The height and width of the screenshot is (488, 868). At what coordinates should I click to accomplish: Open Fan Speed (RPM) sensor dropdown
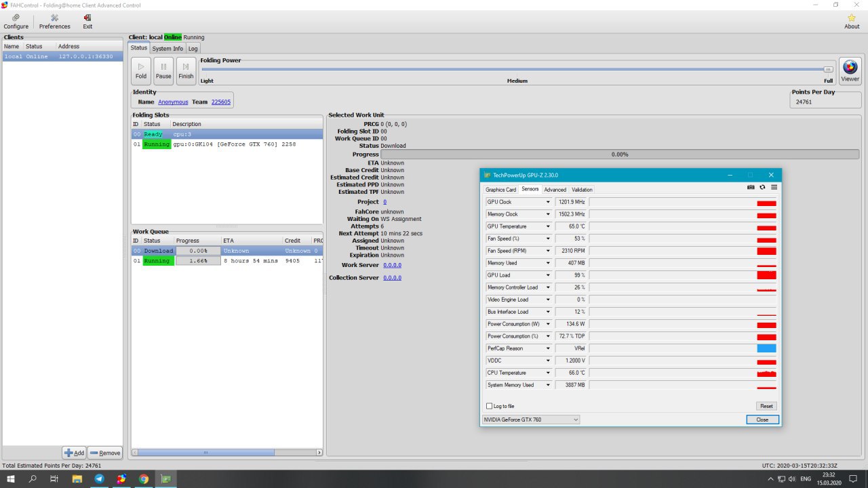pyautogui.click(x=548, y=251)
